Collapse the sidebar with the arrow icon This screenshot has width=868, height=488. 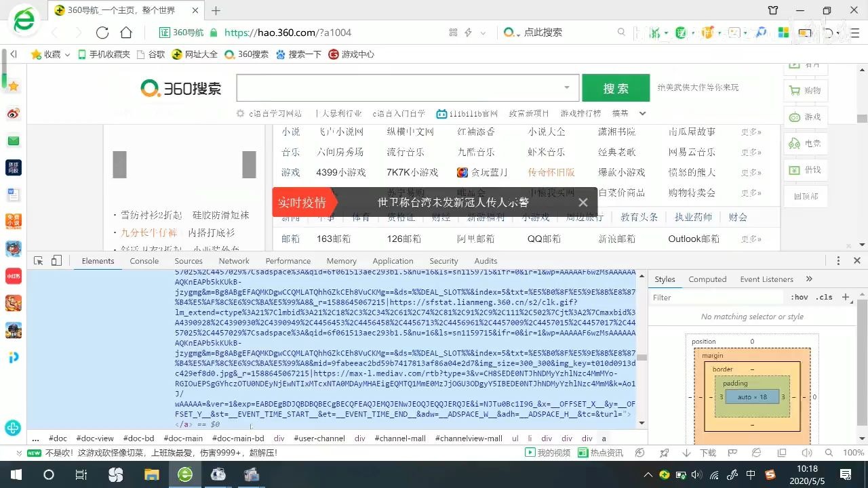coord(13,54)
